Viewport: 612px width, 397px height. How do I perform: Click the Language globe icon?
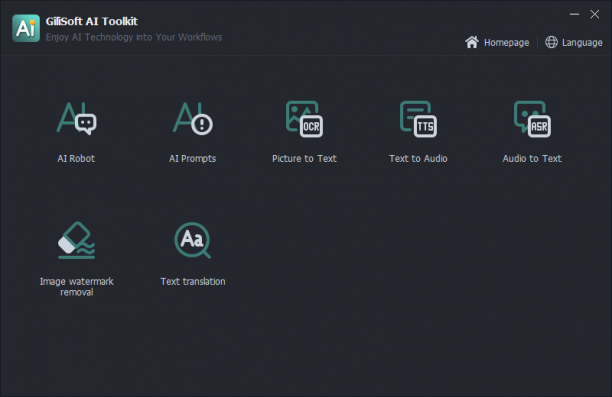point(551,42)
